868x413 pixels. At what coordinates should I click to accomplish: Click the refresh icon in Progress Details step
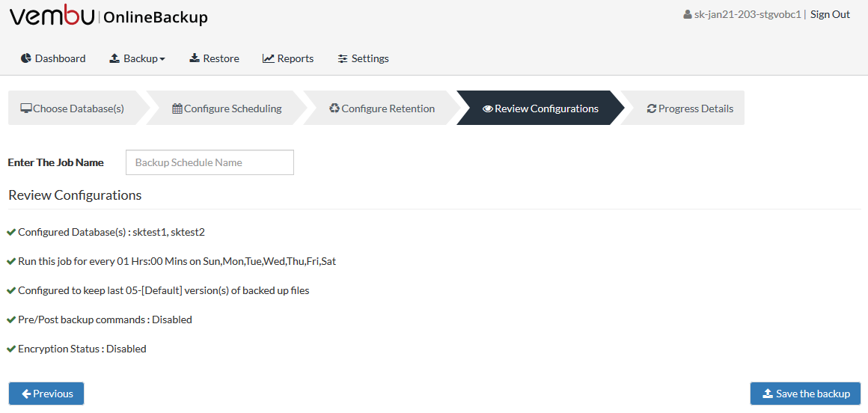652,108
